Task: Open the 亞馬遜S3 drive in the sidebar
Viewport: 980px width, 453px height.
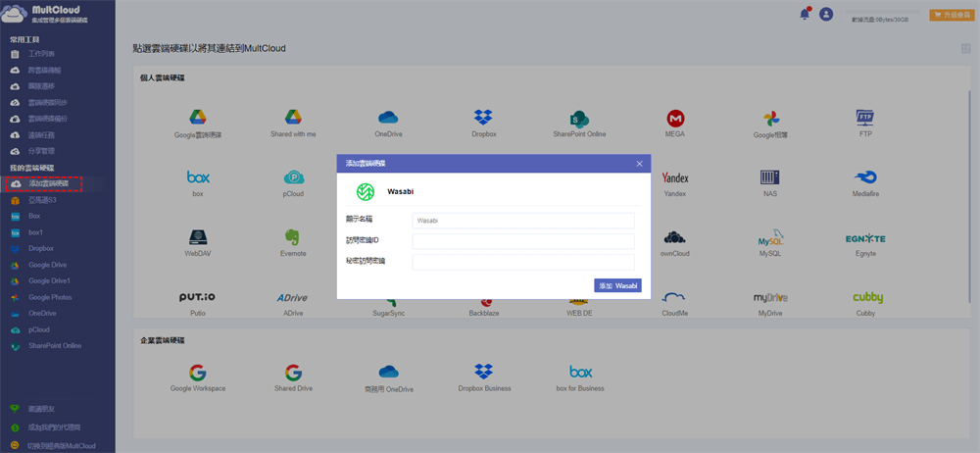Action: tap(40, 200)
